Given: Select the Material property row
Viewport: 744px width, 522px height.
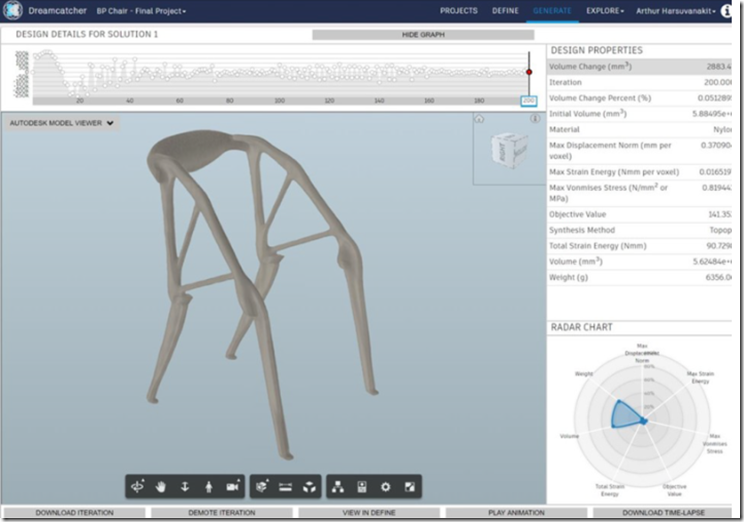Looking at the screenshot, I should pyautogui.click(x=640, y=129).
